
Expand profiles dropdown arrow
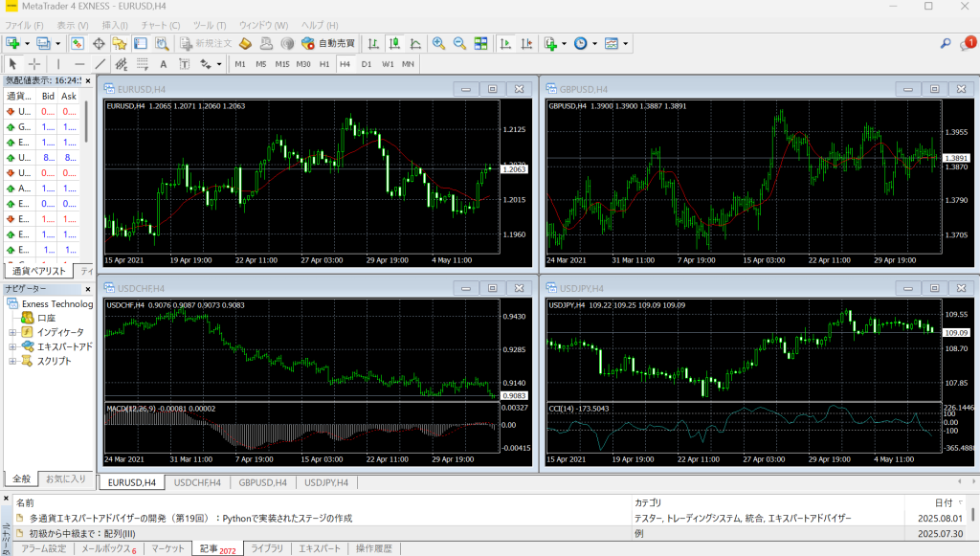click(57, 44)
